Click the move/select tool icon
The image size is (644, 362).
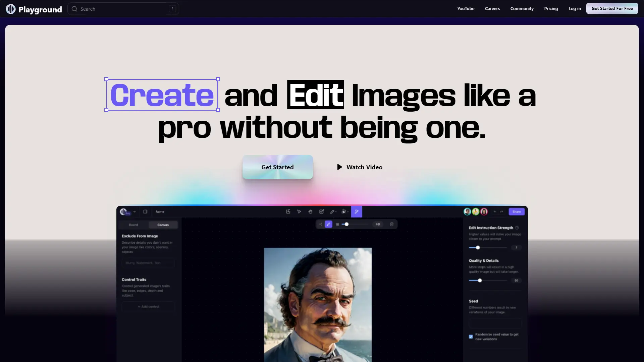tap(299, 212)
